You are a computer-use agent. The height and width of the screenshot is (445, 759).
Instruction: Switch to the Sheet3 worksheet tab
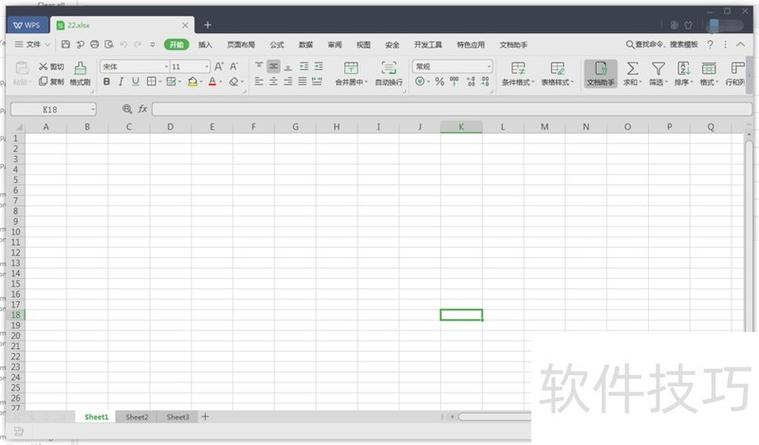[178, 417]
